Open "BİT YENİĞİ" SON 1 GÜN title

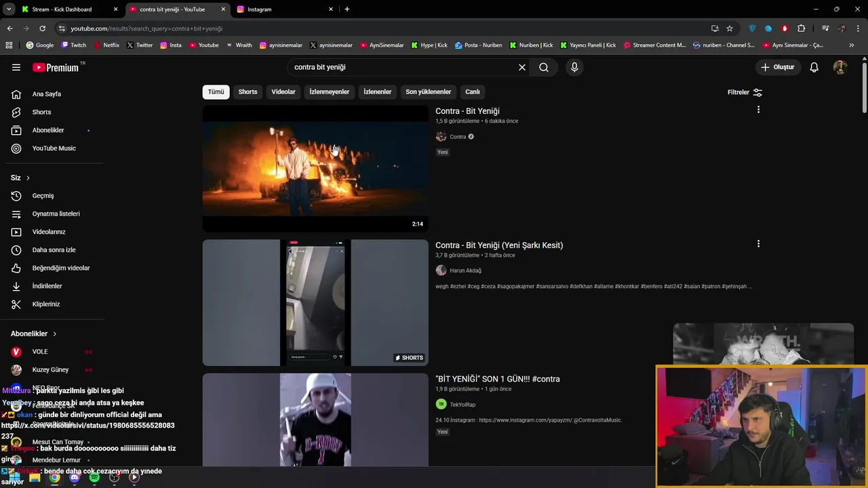coord(498,379)
